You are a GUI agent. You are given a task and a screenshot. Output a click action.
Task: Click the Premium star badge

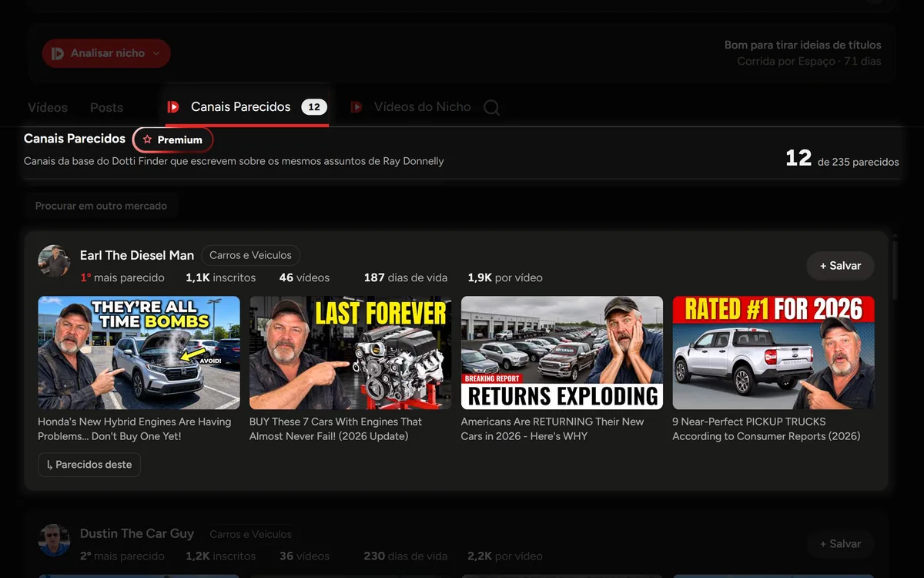[172, 139]
